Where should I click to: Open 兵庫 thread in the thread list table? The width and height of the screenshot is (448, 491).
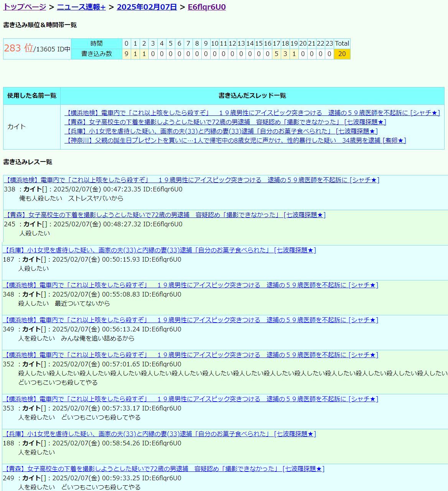tap(221, 131)
